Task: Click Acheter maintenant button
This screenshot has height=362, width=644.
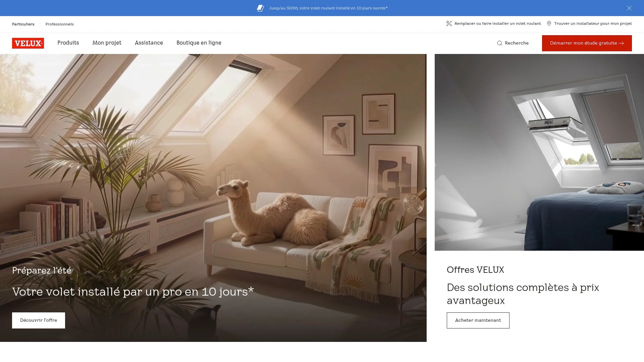Action: 478,320
